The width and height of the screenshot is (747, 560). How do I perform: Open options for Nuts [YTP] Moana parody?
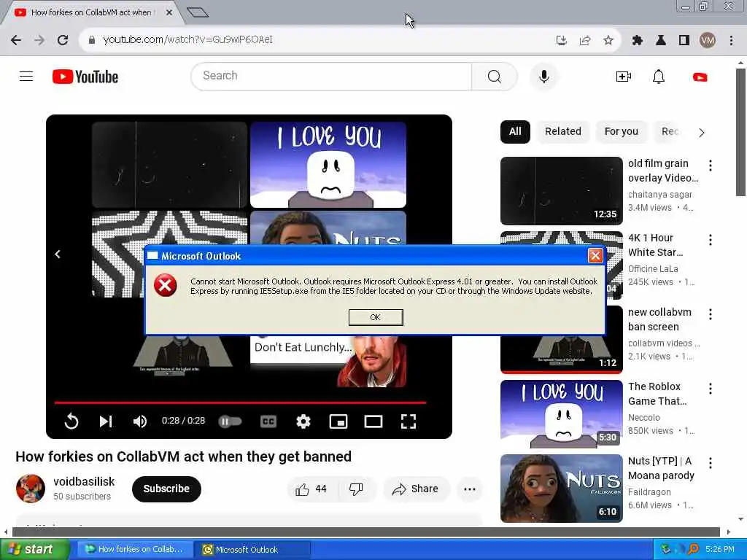click(x=711, y=463)
